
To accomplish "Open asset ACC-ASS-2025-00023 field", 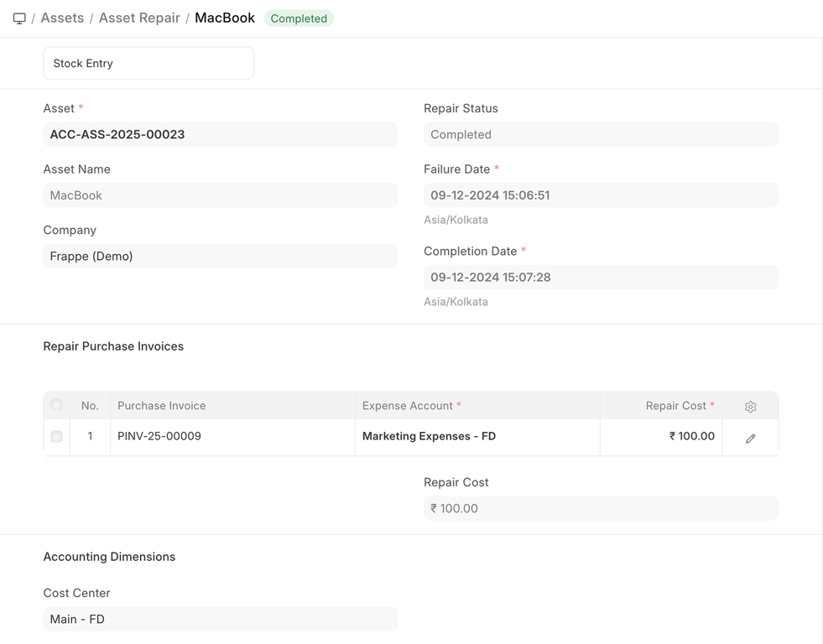I will 220,134.
